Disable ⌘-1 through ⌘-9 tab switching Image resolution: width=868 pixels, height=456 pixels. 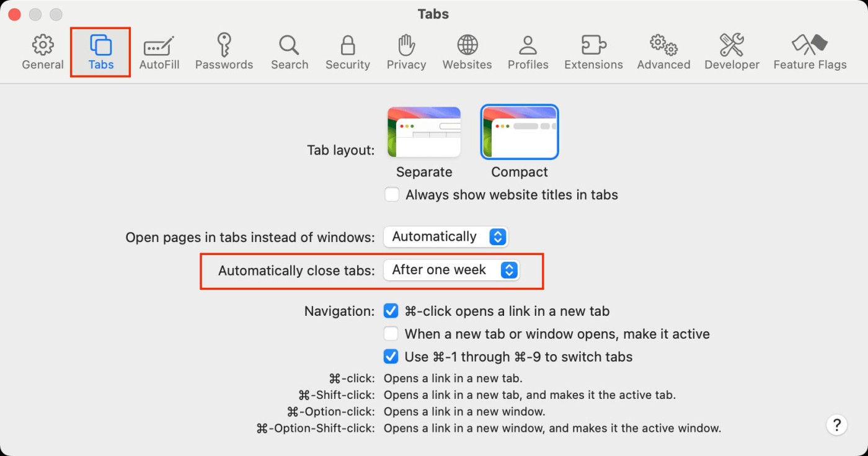pyautogui.click(x=391, y=357)
